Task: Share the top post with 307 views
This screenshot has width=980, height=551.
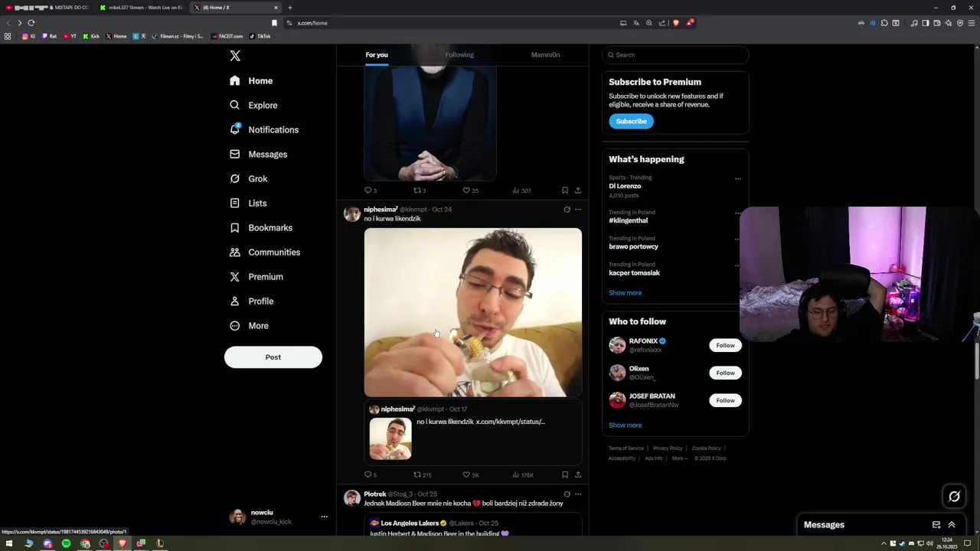Action: pyautogui.click(x=578, y=191)
